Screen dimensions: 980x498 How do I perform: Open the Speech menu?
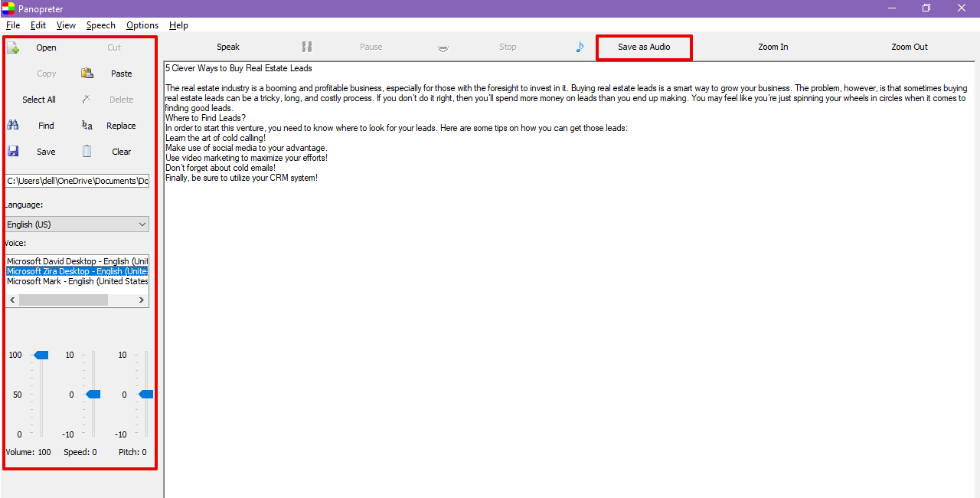point(101,25)
